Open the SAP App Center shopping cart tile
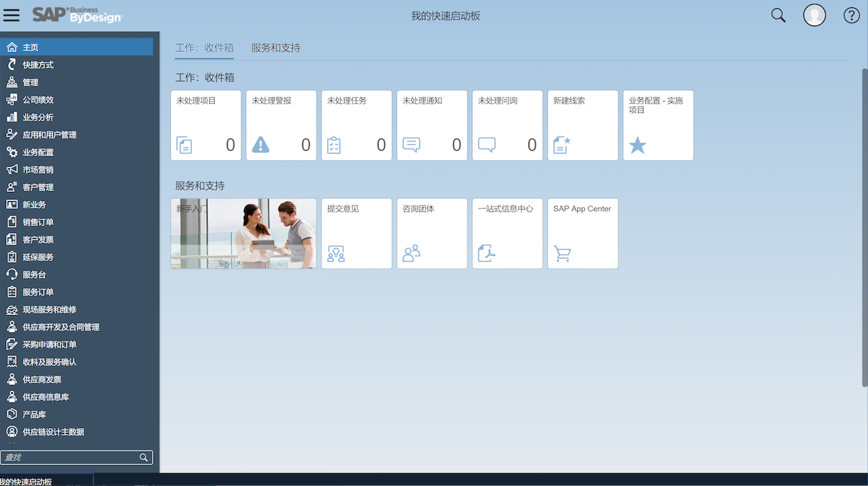This screenshot has width=868, height=486. coord(582,233)
